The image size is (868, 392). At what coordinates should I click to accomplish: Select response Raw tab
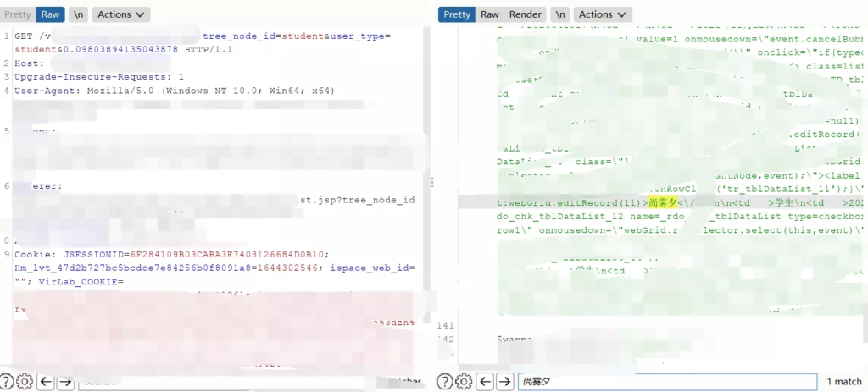[x=489, y=14]
